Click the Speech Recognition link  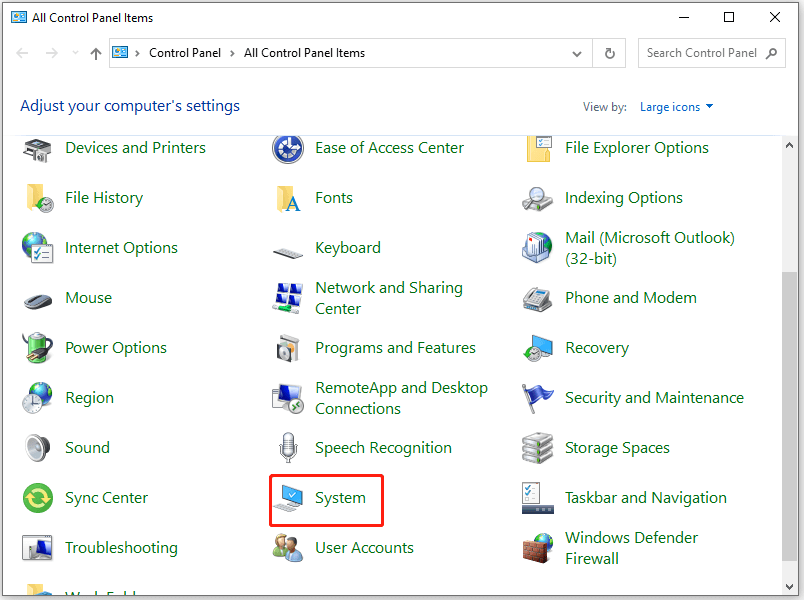pos(384,448)
